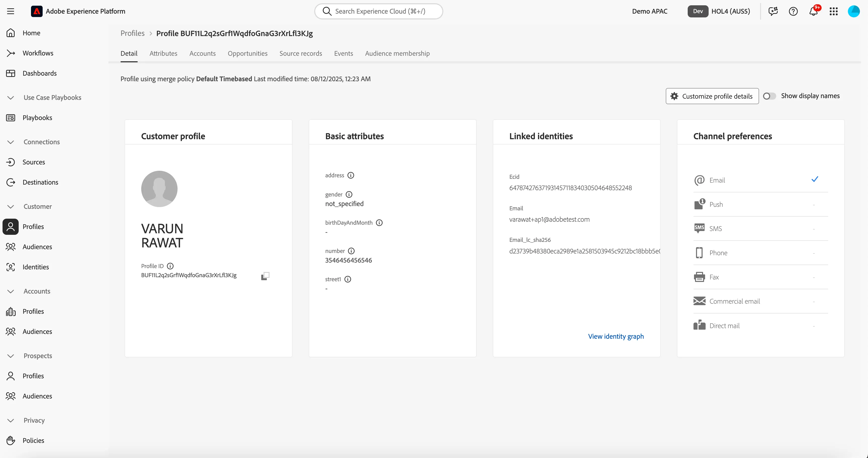The height and width of the screenshot is (458, 868).
Task: Click the Demo APAC organization name
Action: [x=649, y=11]
